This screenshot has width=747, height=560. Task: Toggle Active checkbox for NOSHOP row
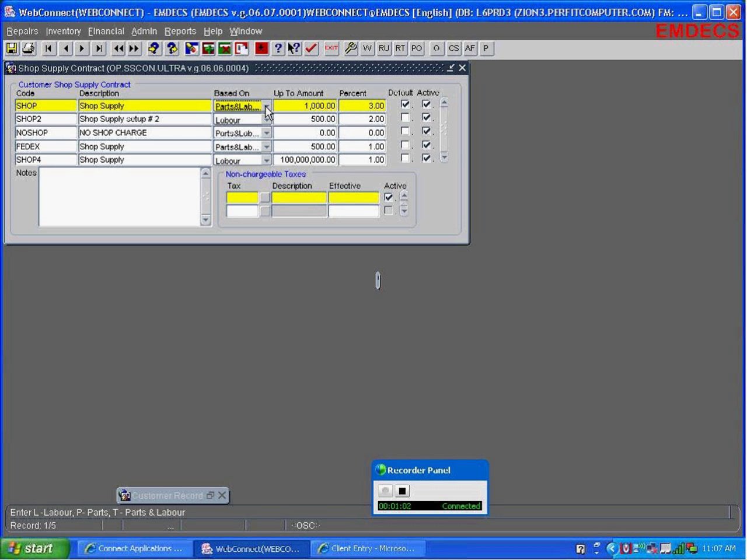(426, 131)
